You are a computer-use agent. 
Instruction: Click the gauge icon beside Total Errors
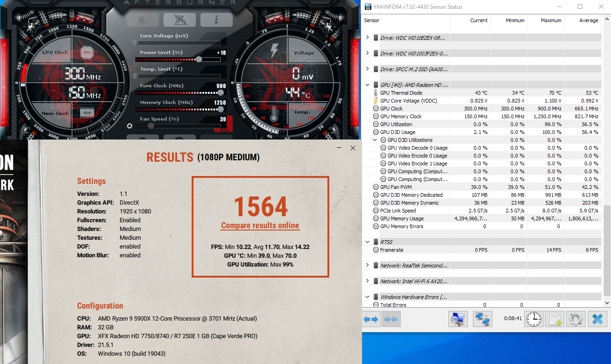click(375, 305)
